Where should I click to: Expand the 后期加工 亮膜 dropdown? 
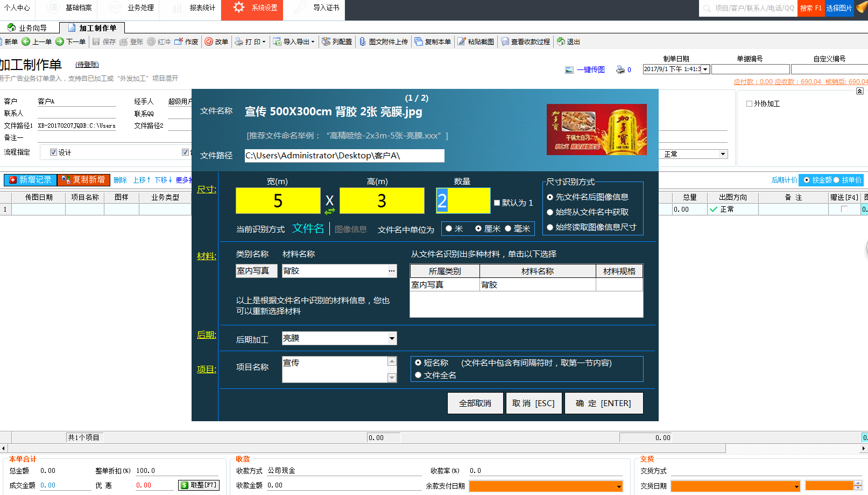pos(392,338)
